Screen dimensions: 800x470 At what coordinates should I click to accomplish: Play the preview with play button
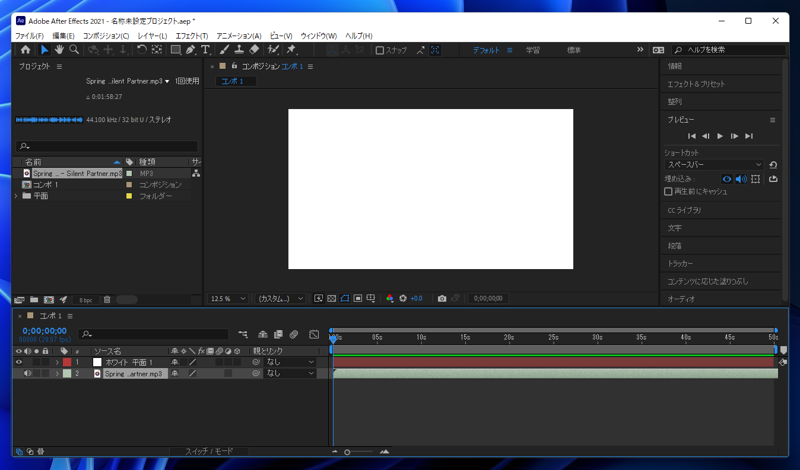[x=720, y=136]
